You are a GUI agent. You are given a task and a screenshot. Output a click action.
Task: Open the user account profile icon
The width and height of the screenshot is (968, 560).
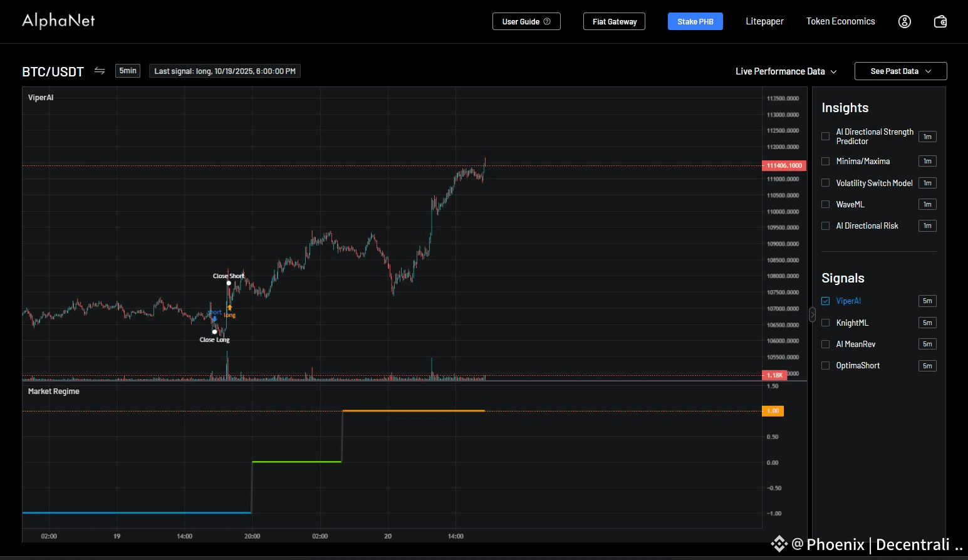click(904, 21)
